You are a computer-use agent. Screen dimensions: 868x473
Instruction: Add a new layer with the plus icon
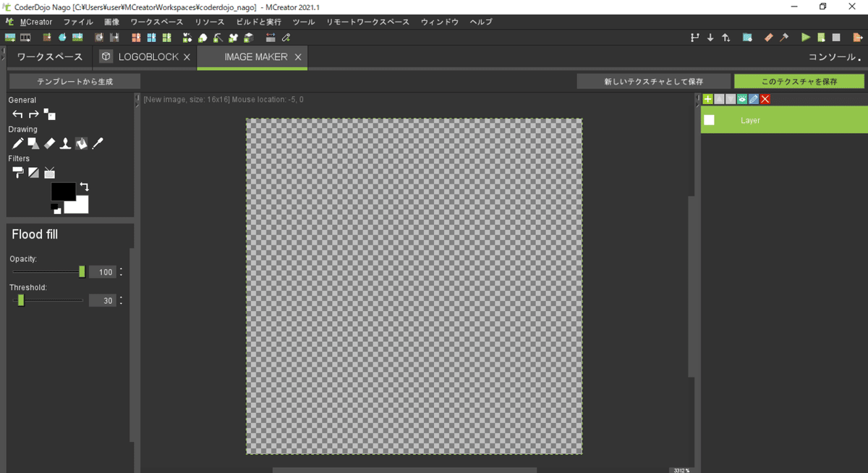[707, 99]
